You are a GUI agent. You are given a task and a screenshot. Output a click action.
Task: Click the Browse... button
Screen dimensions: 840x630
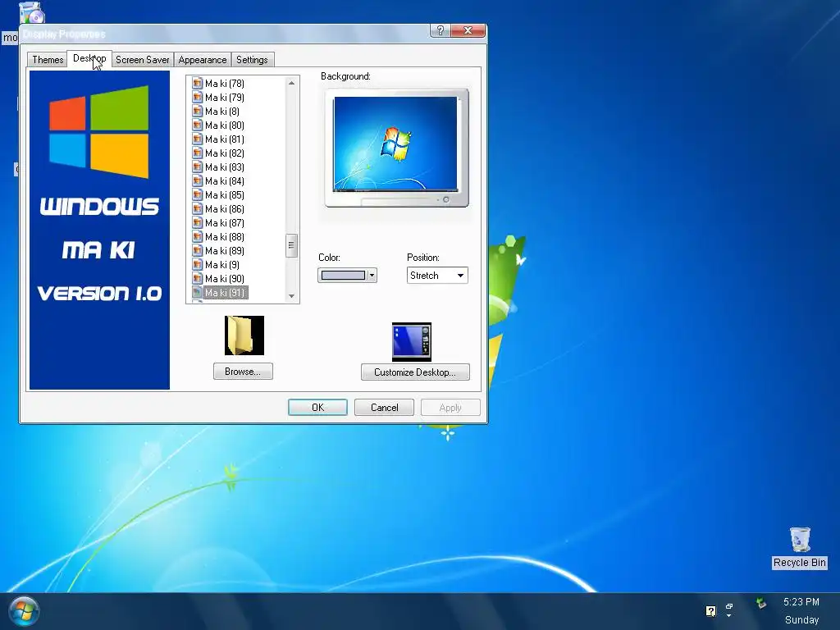click(x=243, y=372)
